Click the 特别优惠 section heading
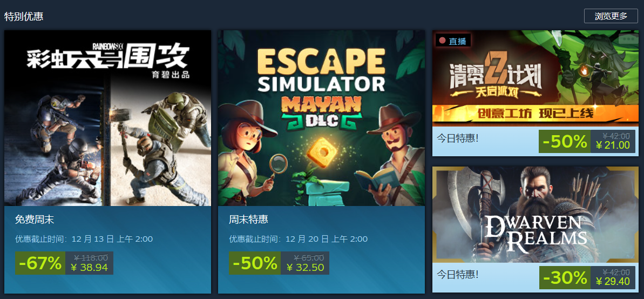The image size is (644, 299). (24, 16)
